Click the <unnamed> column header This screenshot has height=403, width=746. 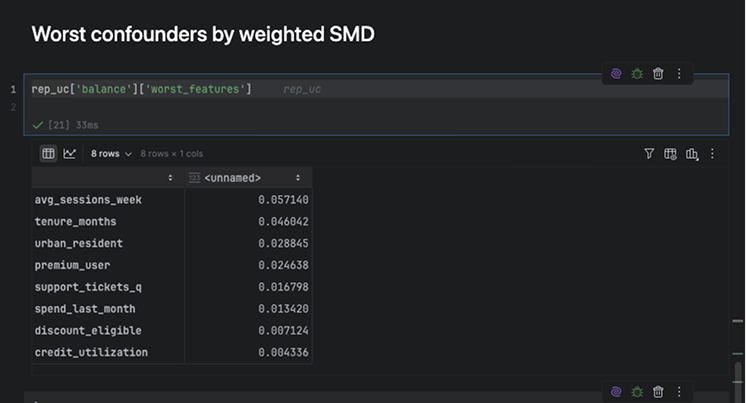pyautogui.click(x=233, y=177)
